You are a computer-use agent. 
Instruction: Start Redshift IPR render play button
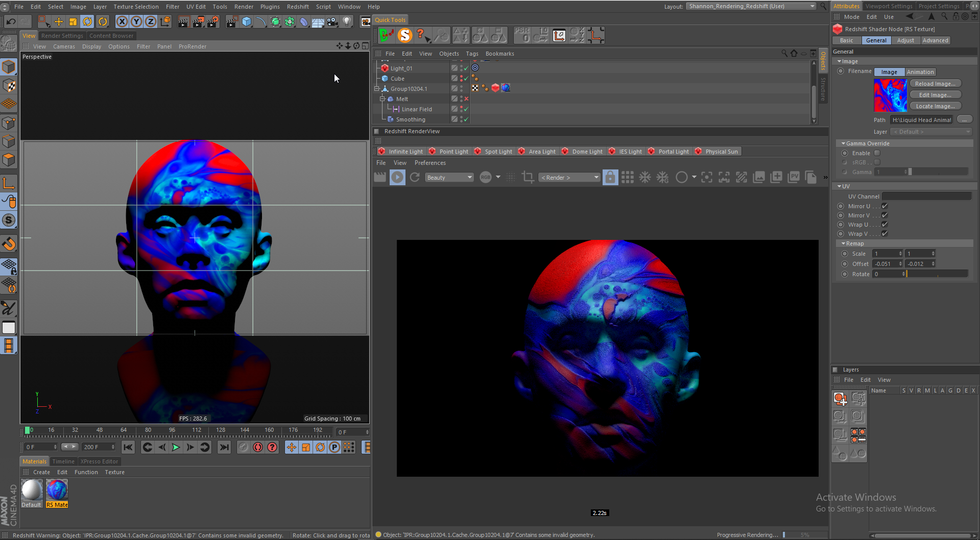point(397,177)
